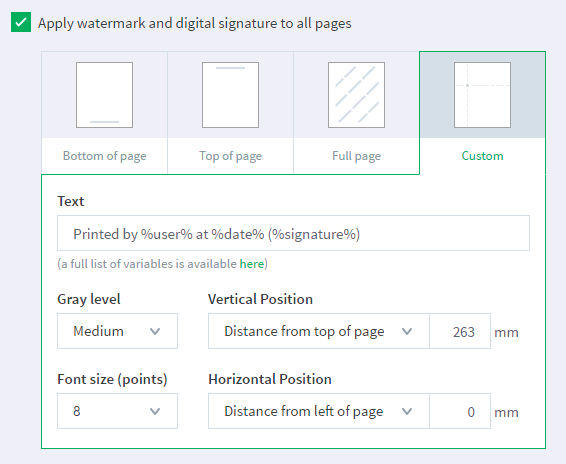
Task: Select the Bottom of page watermark icon
Action: (104, 95)
